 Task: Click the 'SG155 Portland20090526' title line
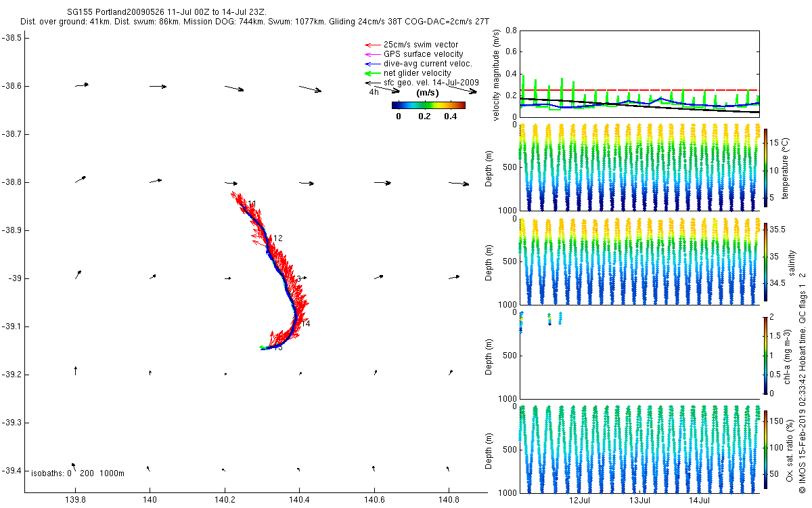click(x=168, y=13)
